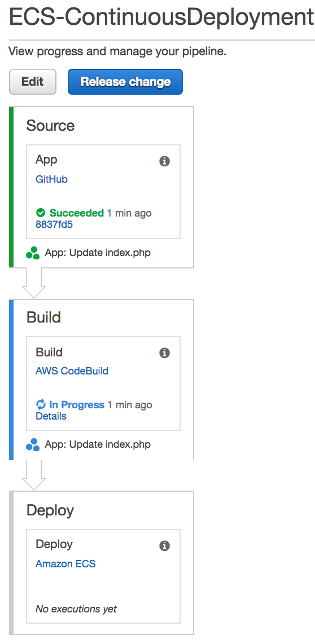Click blue revision dots icon in Build stage

pos(33,444)
